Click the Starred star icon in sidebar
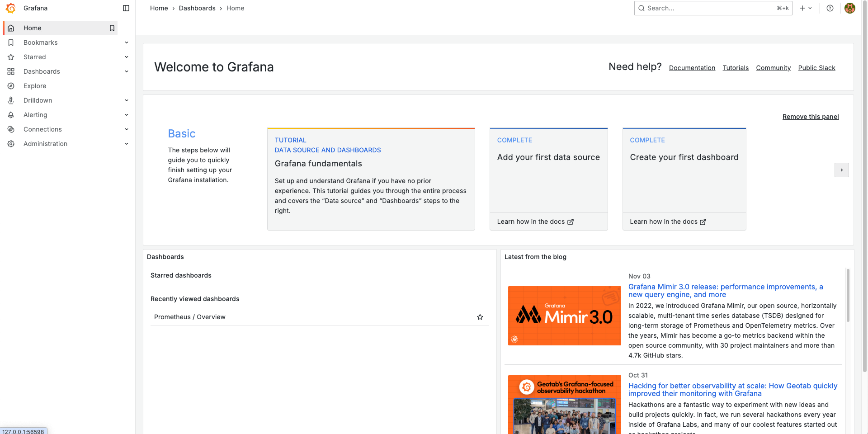Image resolution: width=868 pixels, height=434 pixels. (11, 57)
